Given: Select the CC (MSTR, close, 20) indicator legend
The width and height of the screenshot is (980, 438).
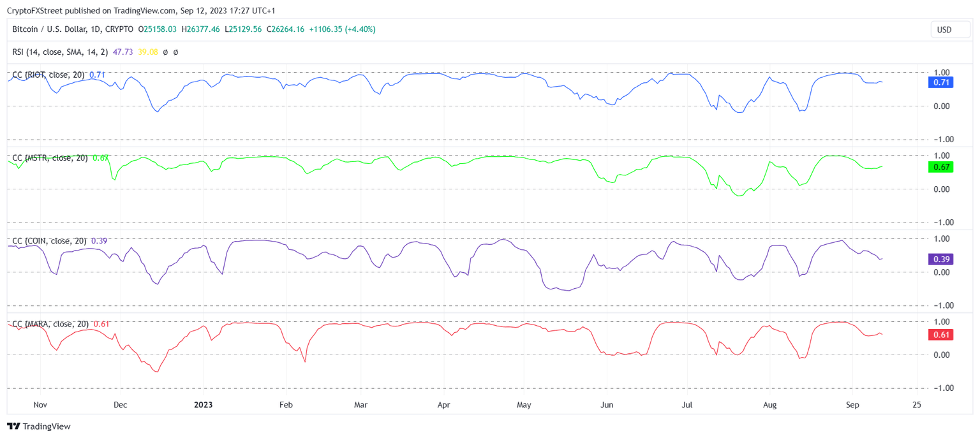Looking at the screenshot, I should point(50,157).
